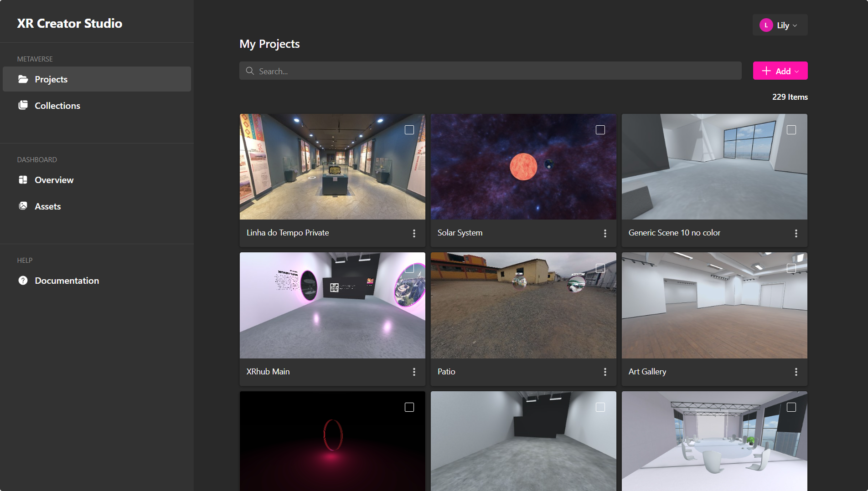Click the Documentation question mark icon

coord(23,281)
